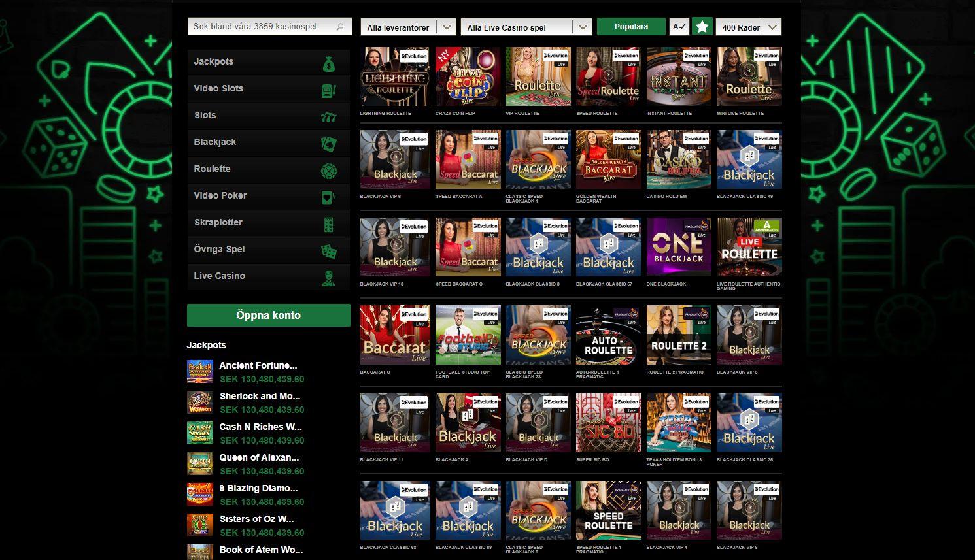Click the Video Slots slot machine icon
This screenshot has height=560, width=975.
(x=330, y=88)
